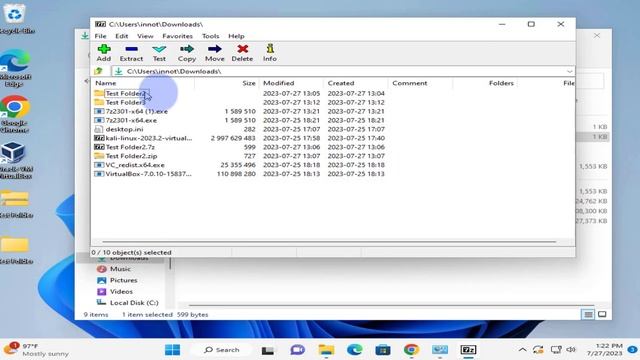Open the Info toolbar icon
Screen dimensions: 640x360
270,53
